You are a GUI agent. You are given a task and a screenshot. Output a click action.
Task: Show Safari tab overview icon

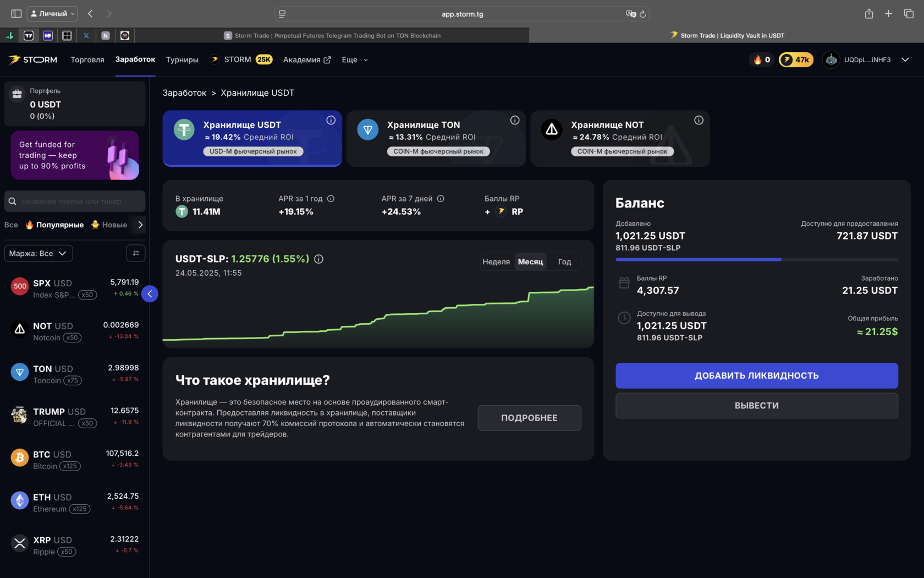coord(909,13)
